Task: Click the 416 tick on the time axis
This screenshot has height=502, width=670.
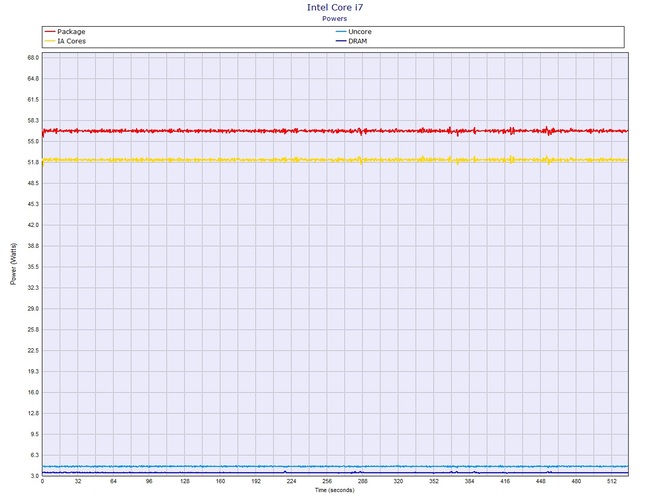Action: [505, 481]
